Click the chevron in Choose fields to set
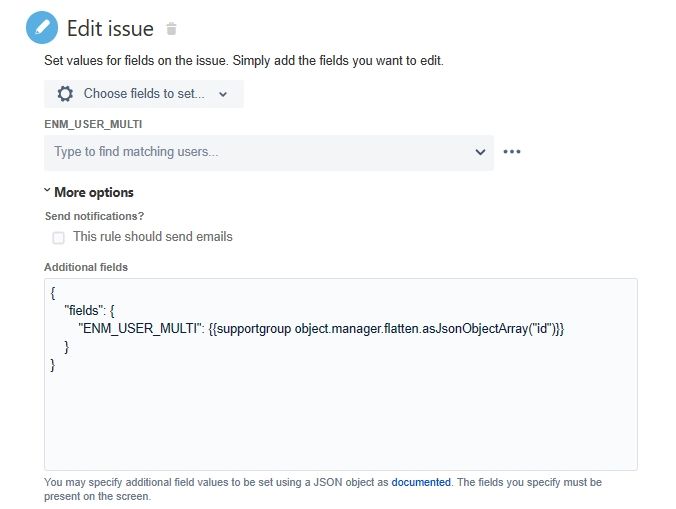 pos(223,94)
